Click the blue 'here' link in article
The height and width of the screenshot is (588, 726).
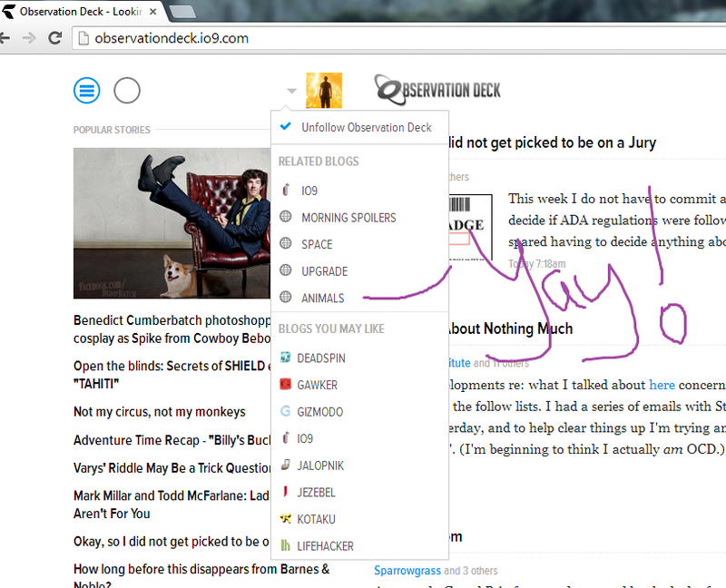point(662,385)
